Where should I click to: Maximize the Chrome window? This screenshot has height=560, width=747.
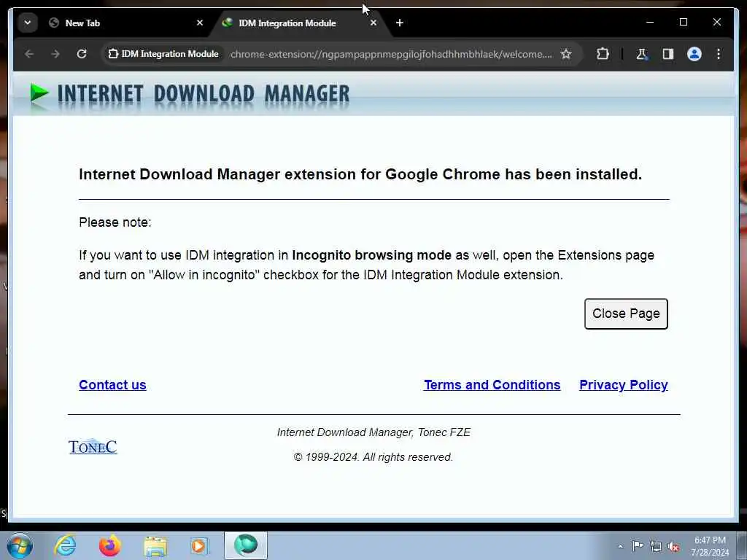683,23
